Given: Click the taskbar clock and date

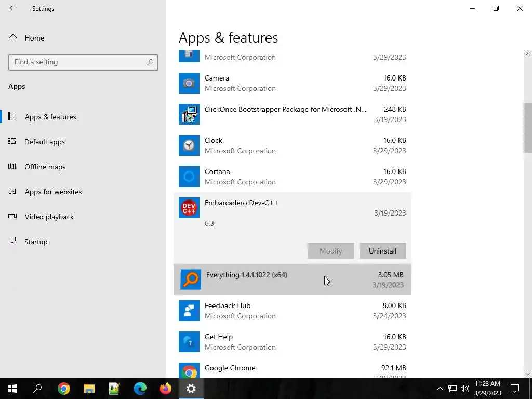Looking at the screenshot, I should [487, 389].
